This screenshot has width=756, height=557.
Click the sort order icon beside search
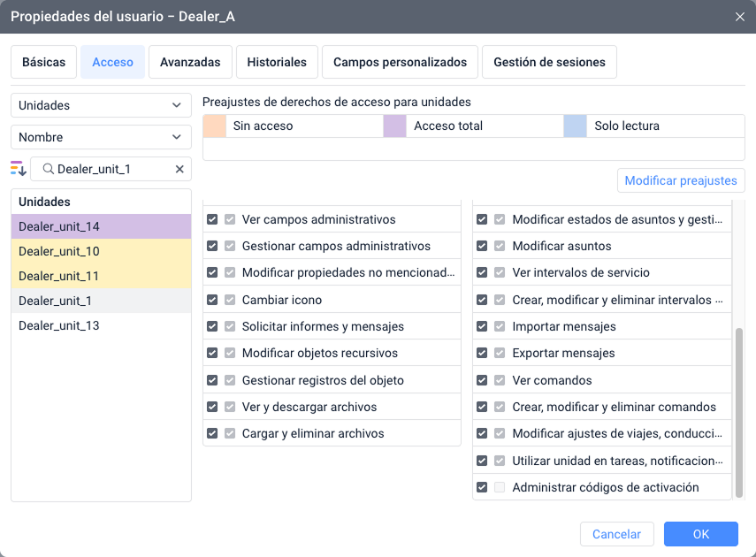pos(19,169)
